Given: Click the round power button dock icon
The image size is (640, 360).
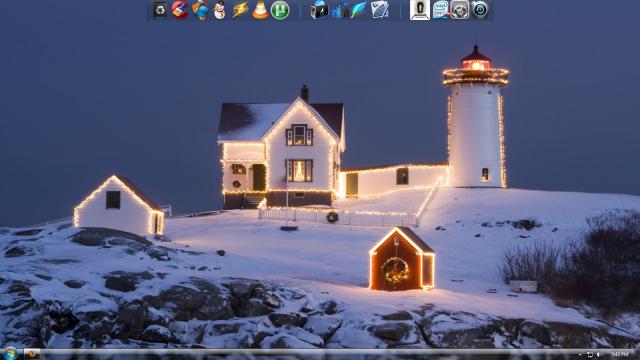Looking at the screenshot, I should (x=480, y=10).
